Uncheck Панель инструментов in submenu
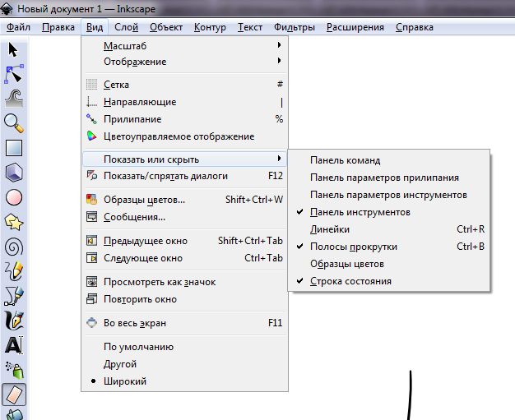This screenshot has width=515, height=420. (389, 212)
